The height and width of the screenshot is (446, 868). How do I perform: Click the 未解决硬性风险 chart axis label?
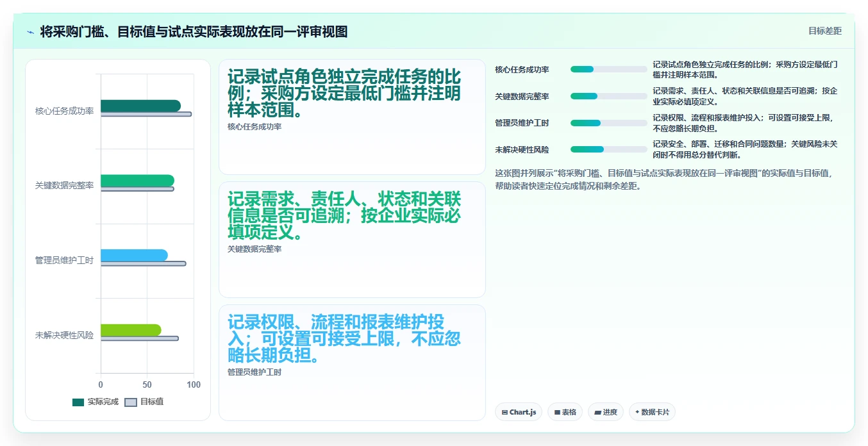pos(64,335)
